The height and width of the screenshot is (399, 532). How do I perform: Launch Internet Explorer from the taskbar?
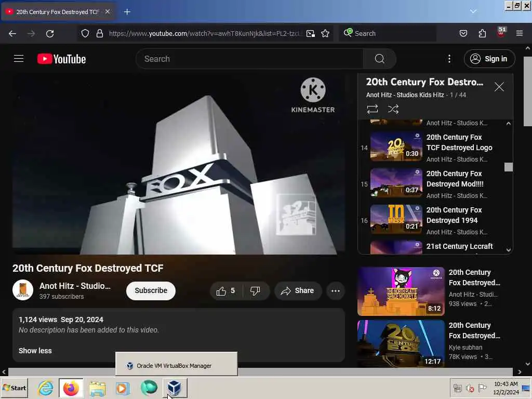(x=46, y=388)
